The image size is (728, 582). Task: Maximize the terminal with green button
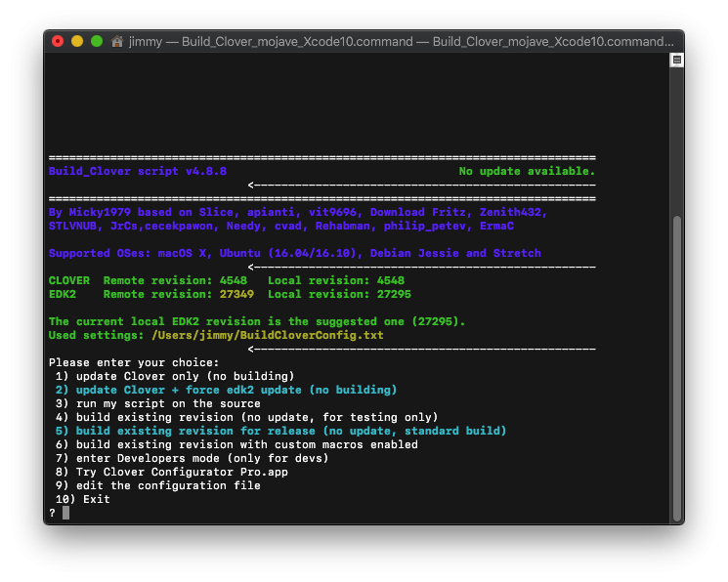(x=97, y=41)
